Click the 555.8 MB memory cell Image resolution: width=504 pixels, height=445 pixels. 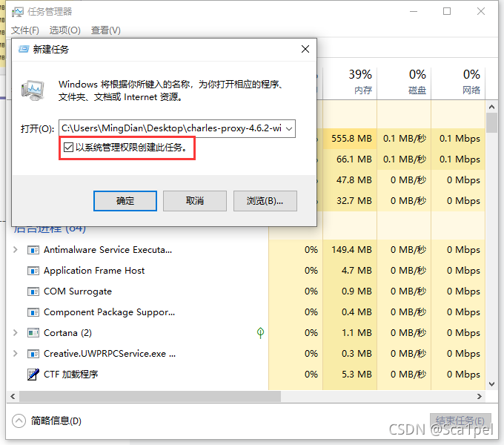[350, 139]
